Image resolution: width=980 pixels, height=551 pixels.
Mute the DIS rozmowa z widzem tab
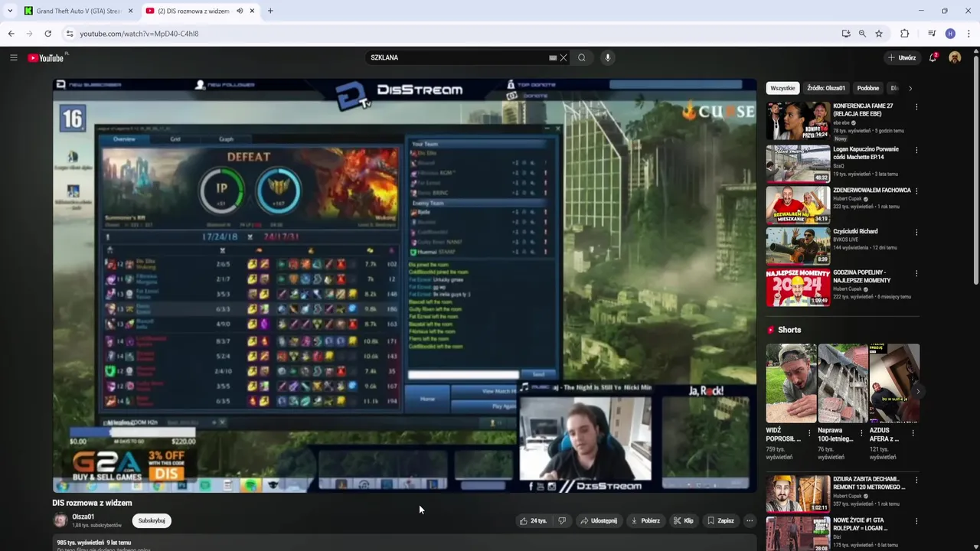[240, 11]
